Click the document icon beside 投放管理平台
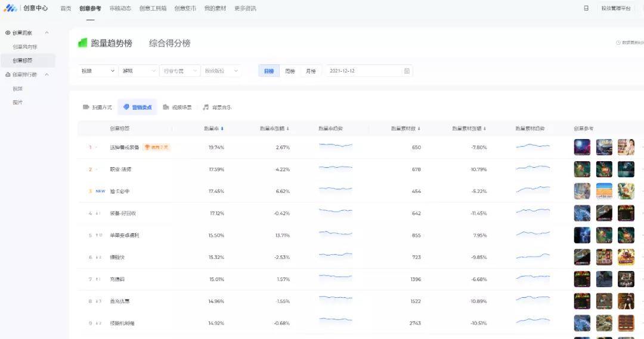Screen dimensions: 644x339 pyautogui.click(x=586, y=8)
